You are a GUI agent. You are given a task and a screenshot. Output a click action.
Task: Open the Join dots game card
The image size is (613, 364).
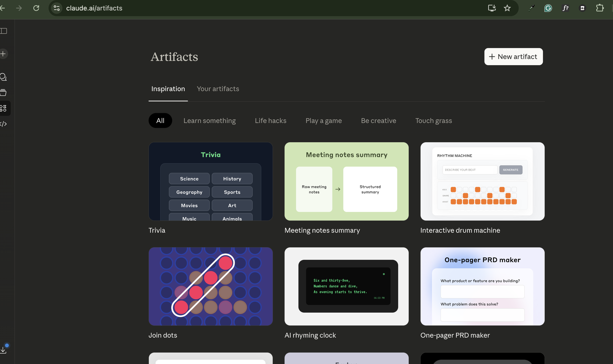tap(210, 286)
